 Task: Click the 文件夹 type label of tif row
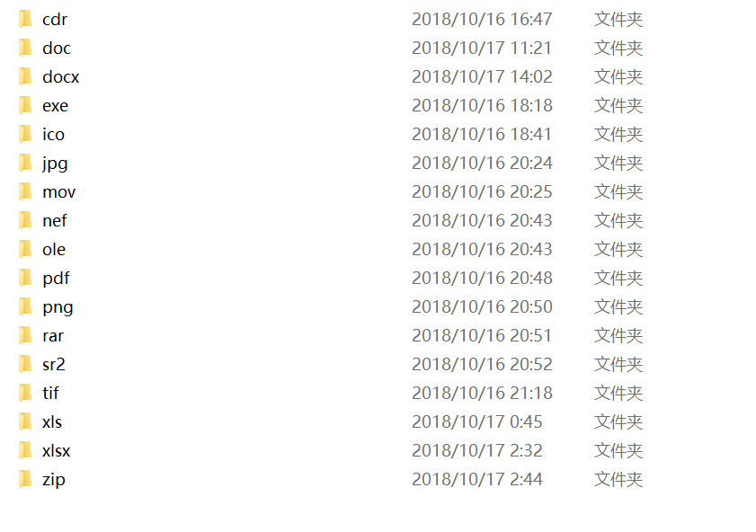coord(618,394)
